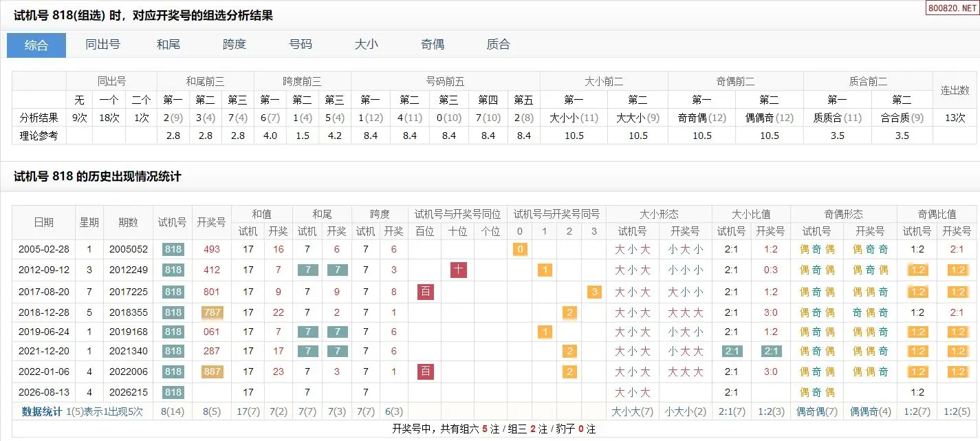
Task: Click the date 2026-08-13
Action: pos(44,393)
